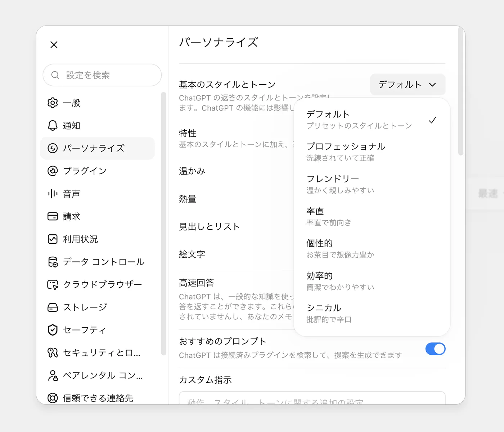504x432 pixels.
Task: Click the 見出しとリスト setting label
Action: (209, 226)
